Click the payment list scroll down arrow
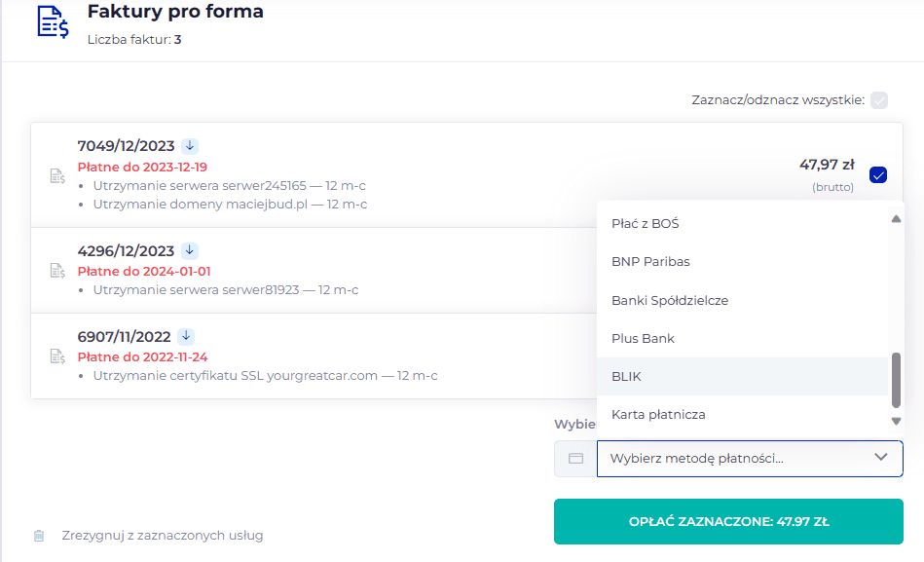Image resolution: width=924 pixels, height=562 pixels. [897, 421]
